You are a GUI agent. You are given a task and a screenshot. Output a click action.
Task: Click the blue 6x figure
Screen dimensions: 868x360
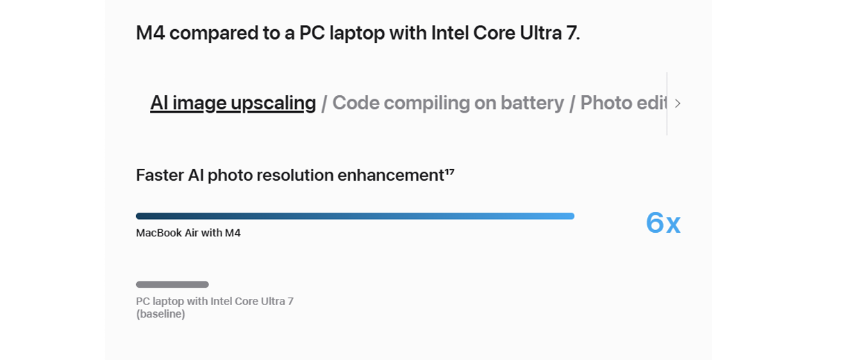pos(663,223)
